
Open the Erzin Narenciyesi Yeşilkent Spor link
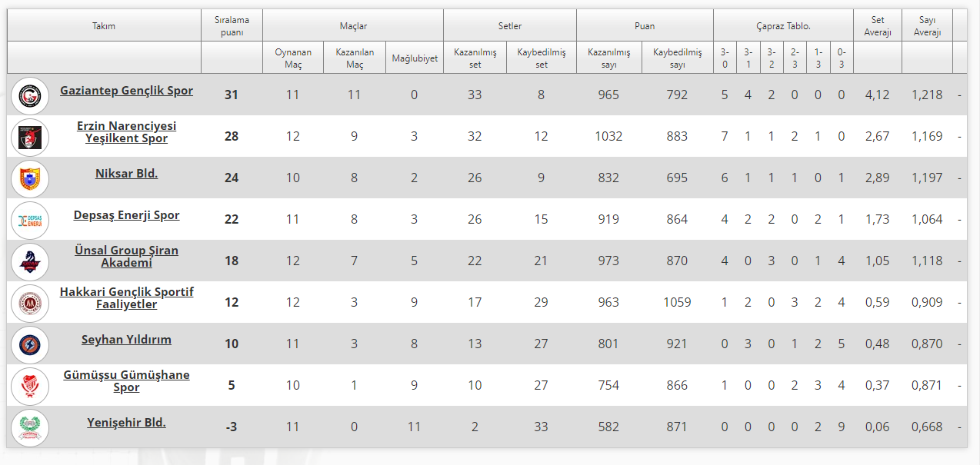126,132
